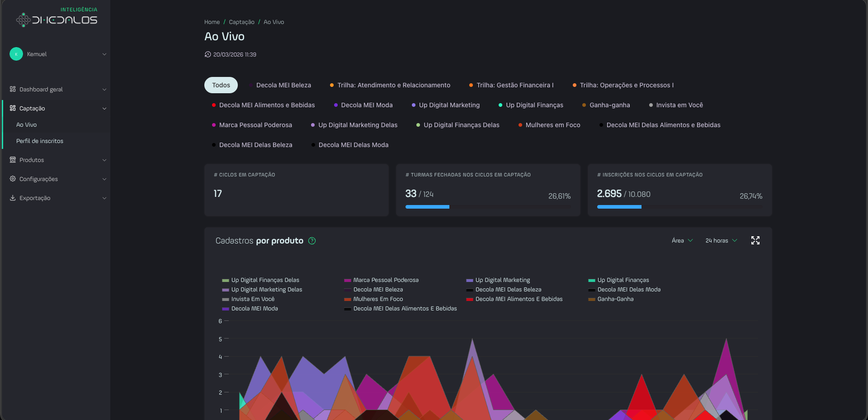Viewport: 868px width, 420px height.
Task: Switch to the 'Todos' filter tab
Action: click(x=221, y=85)
